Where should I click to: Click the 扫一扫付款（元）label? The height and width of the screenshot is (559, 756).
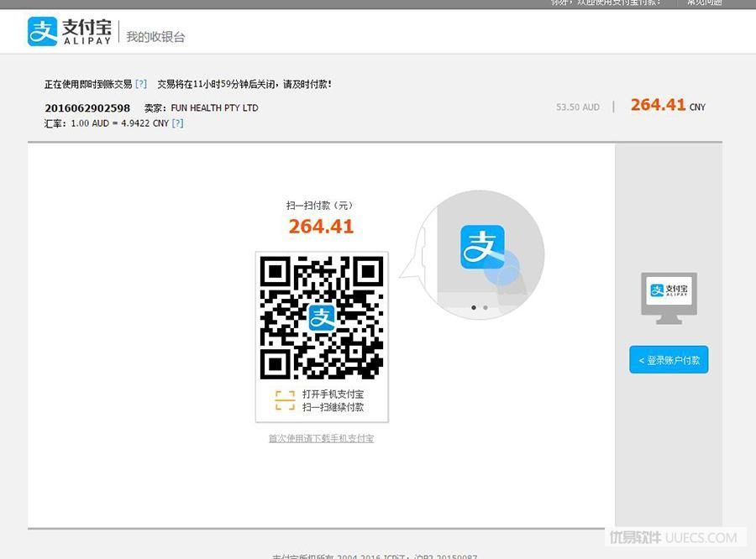point(320,206)
